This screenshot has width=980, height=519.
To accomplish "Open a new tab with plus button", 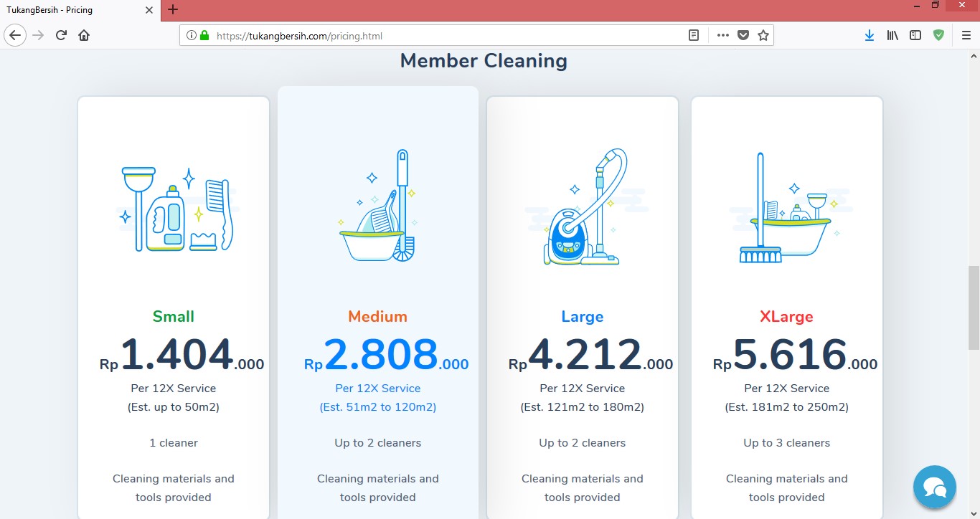I will click(x=173, y=10).
